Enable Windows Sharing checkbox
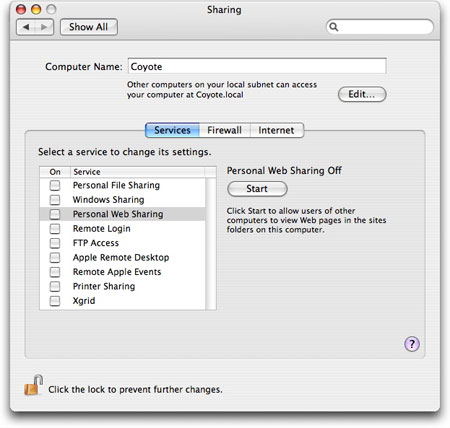Viewport: 450px width, 428px height. (55, 200)
